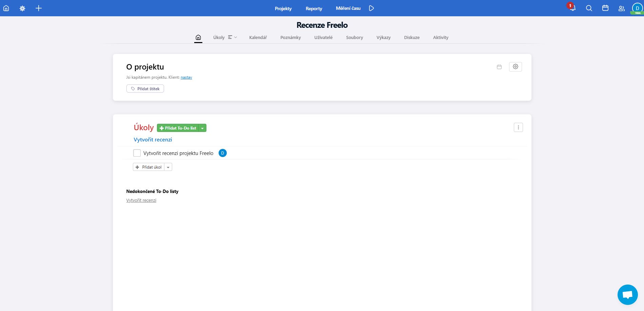Switch to the Uživatelé tab
Viewport: 644px width, 311px height.
pyautogui.click(x=323, y=37)
